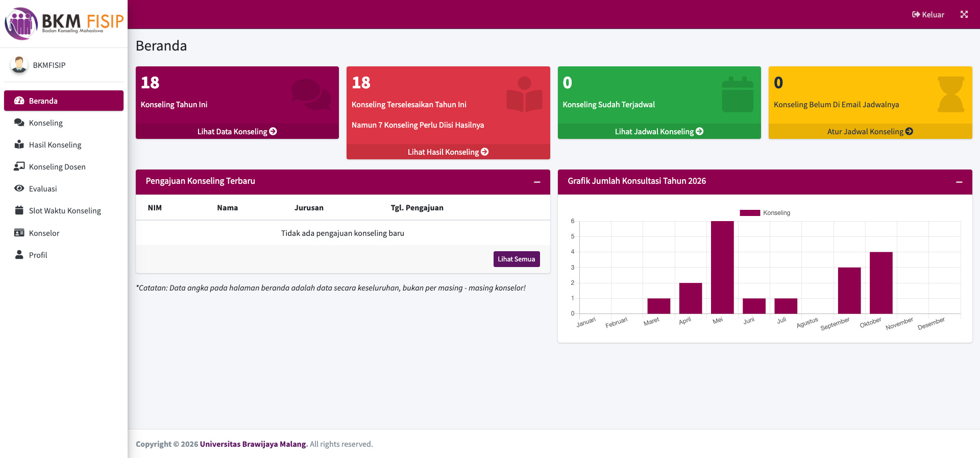Click the Konseling Dosen teacher icon

coord(19,166)
